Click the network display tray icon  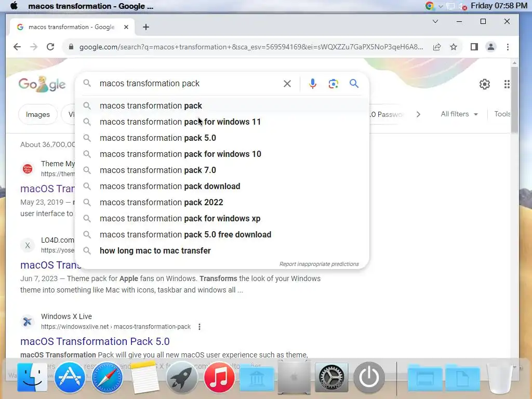pyautogui.click(x=450, y=6)
